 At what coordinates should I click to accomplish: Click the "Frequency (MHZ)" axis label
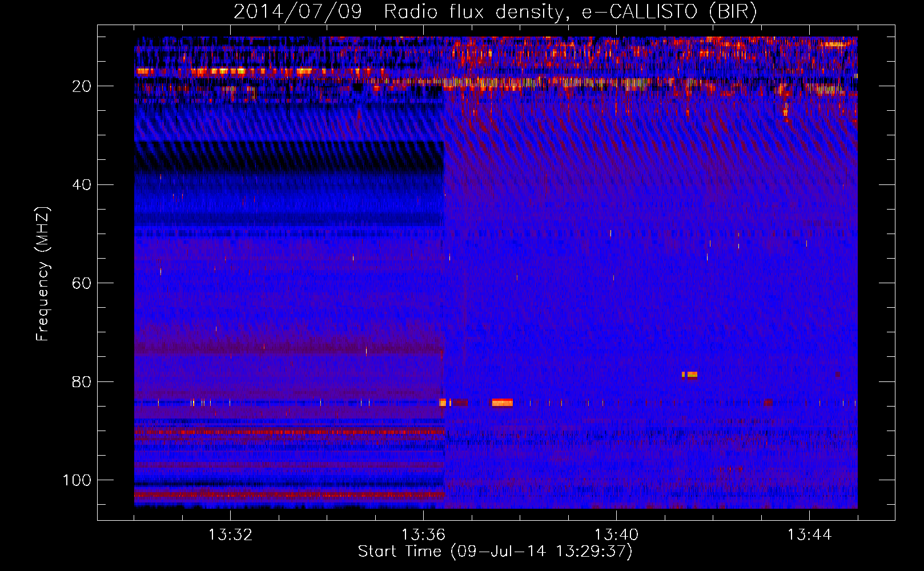click(43, 274)
